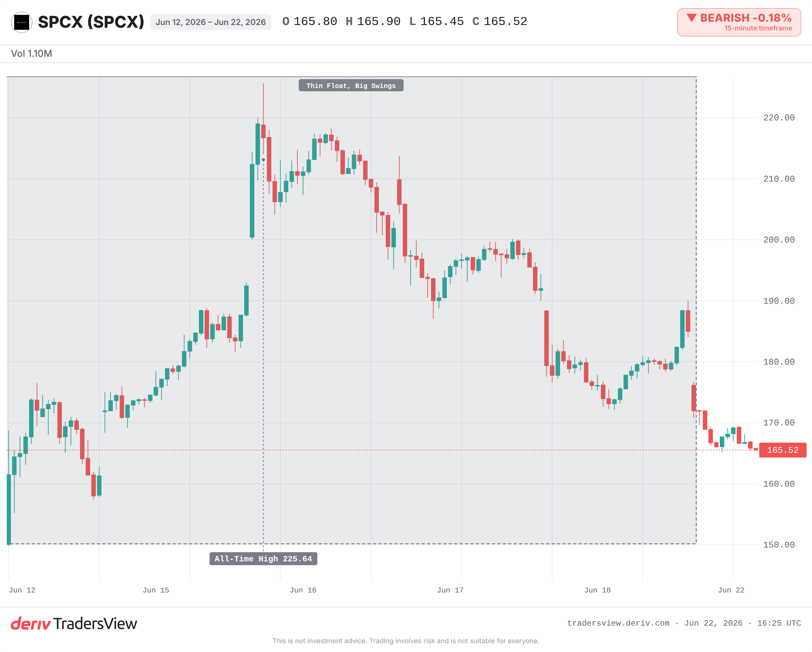Click the All-Time High 225.64 label
The height and width of the screenshot is (652, 812).
[263, 559]
